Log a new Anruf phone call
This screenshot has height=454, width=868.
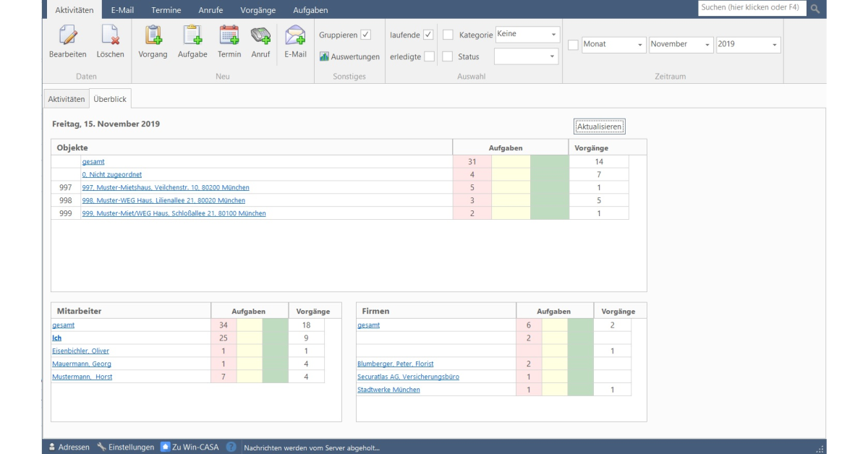260,35
